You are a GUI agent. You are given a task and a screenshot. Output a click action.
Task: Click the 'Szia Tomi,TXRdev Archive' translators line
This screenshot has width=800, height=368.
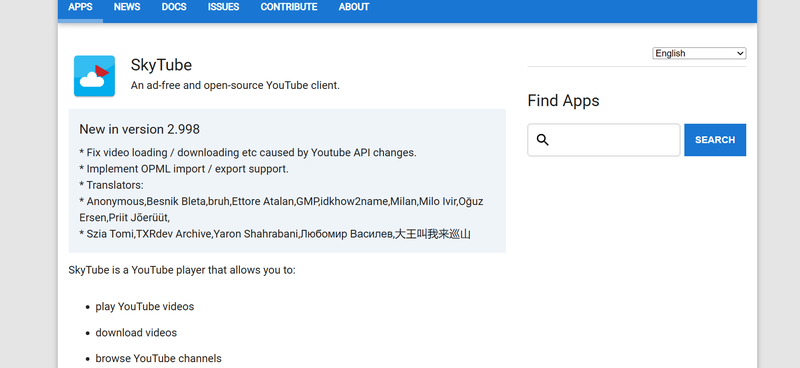pos(275,234)
